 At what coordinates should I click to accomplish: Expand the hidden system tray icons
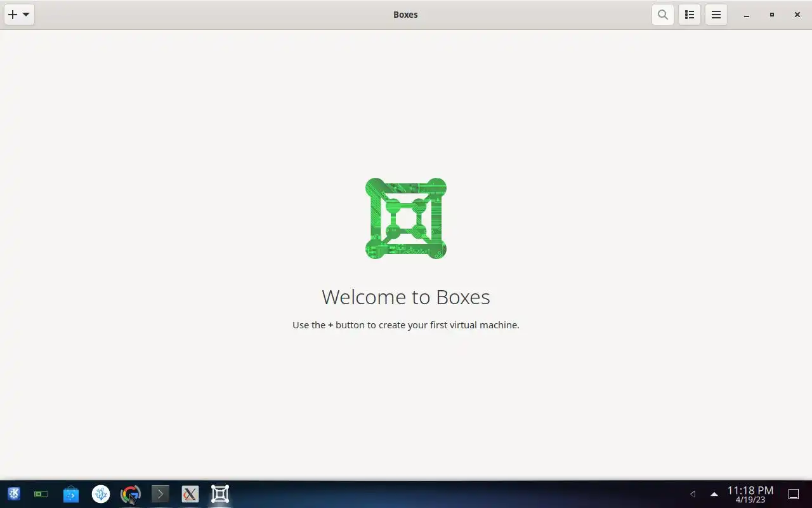pos(714,494)
